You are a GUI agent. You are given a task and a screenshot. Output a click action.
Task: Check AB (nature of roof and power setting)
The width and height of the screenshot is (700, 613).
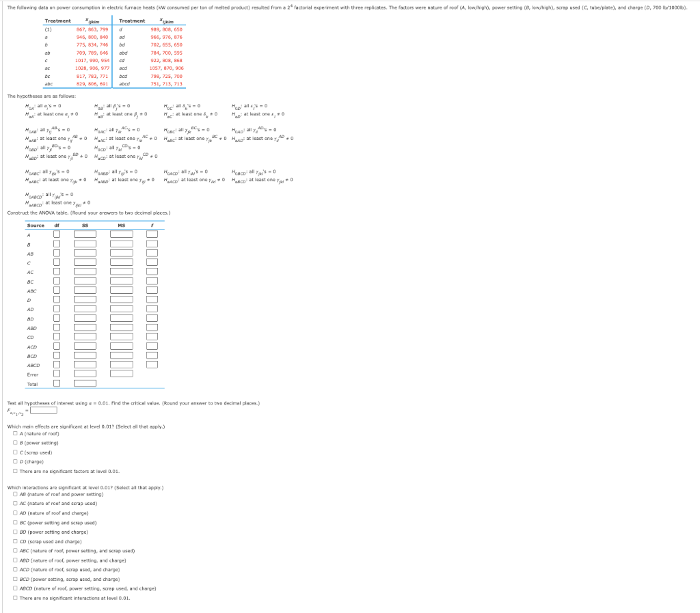pos(15,494)
